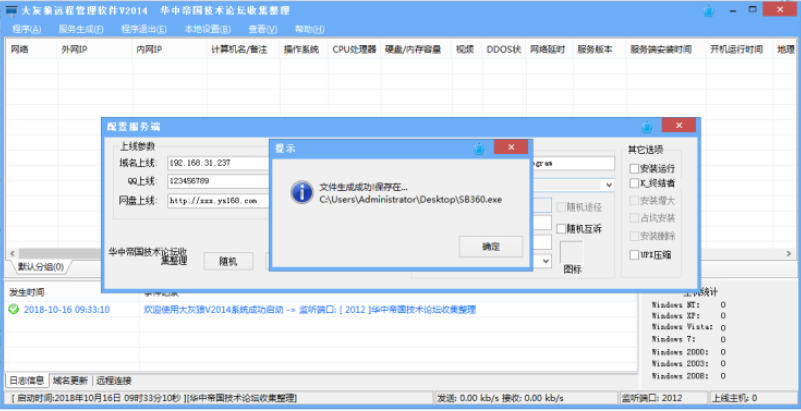Viewport: 801px width, 411px height.
Task: Click the app monitor icon in main title bar
Action: [x=11, y=11]
